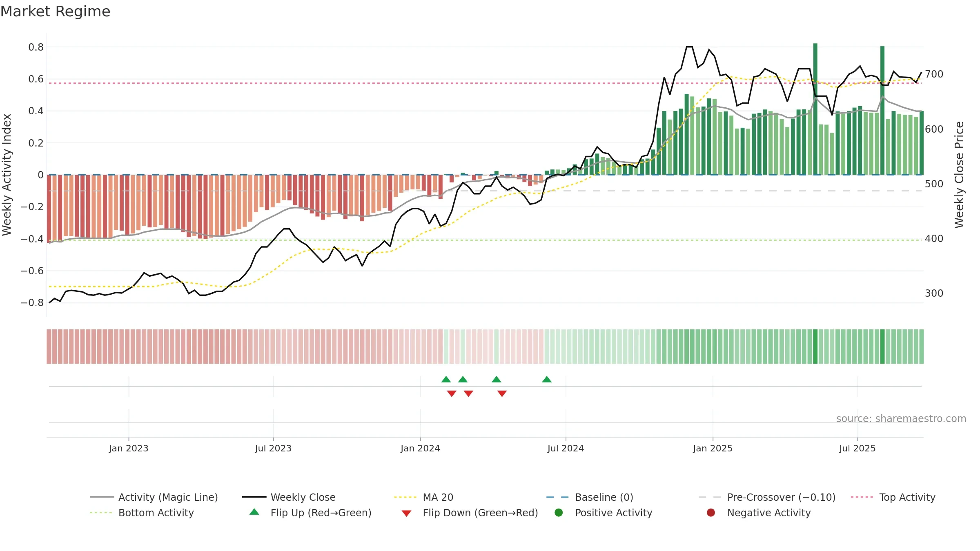The image size is (980, 551).
Task: Select the middle red flip-down triangle marker
Action: tap(468, 393)
